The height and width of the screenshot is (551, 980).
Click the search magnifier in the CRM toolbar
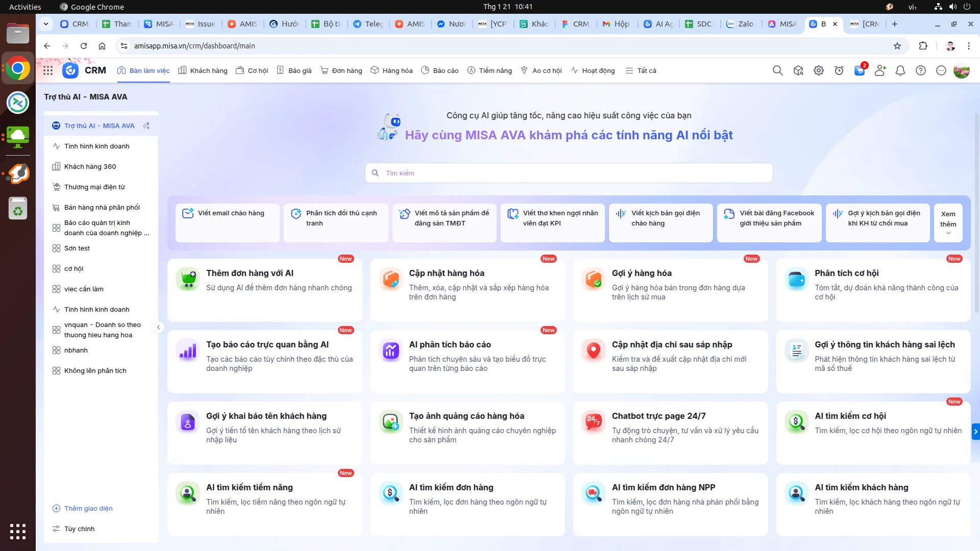tap(778, 70)
